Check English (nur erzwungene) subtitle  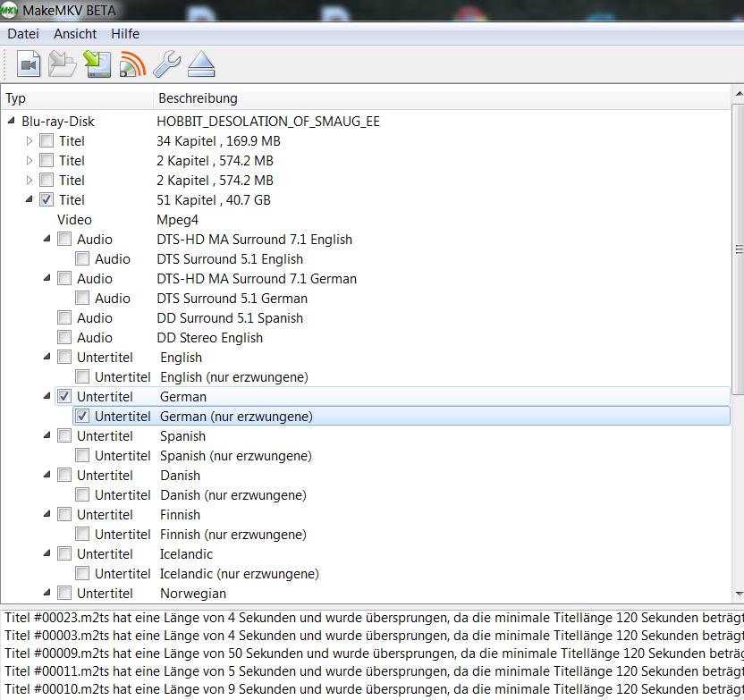82,376
